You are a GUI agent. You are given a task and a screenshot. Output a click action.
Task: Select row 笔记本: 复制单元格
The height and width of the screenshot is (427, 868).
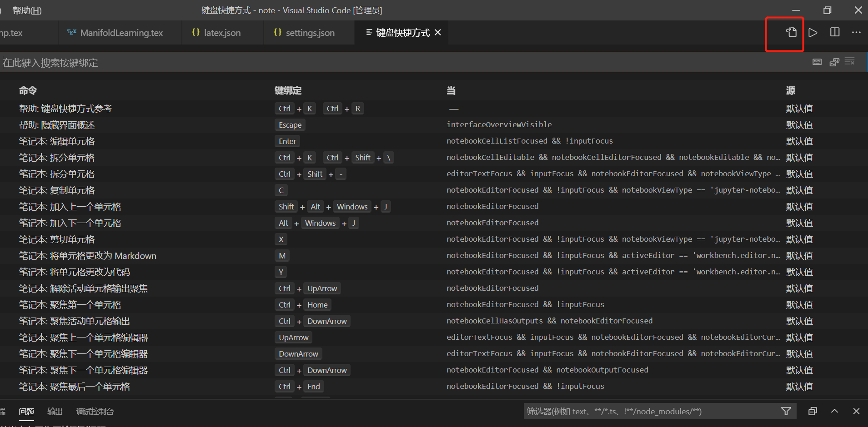[434, 190]
